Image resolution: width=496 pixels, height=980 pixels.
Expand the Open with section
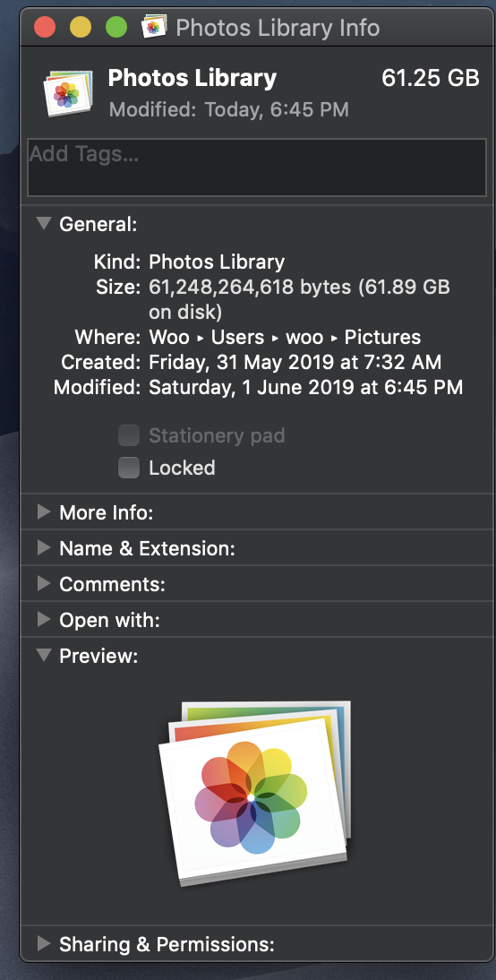(x=44, y=619)
